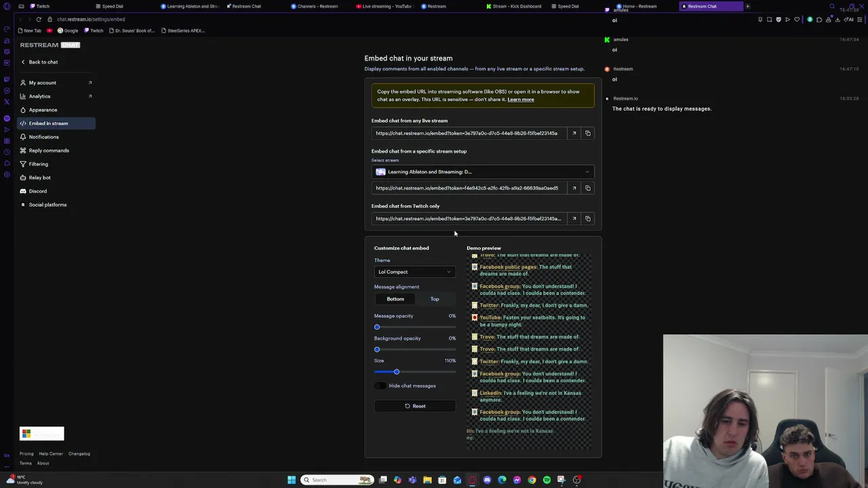Open the Help Center link
Image resolution: width=868 pixels, height=488 pixels.
pos(51,454)
